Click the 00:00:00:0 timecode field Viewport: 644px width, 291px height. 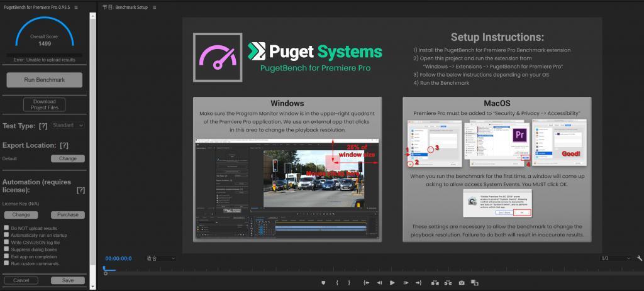(x=118, y=258)
